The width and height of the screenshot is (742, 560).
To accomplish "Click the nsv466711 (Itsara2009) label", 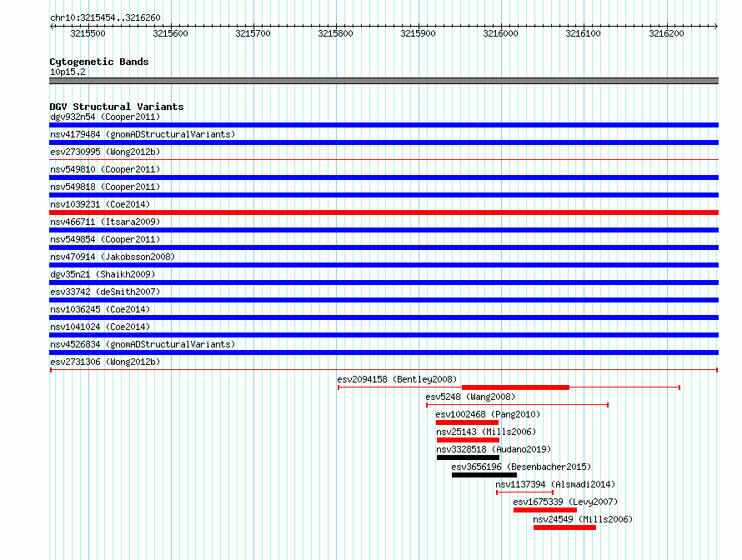I will point(105,222).
